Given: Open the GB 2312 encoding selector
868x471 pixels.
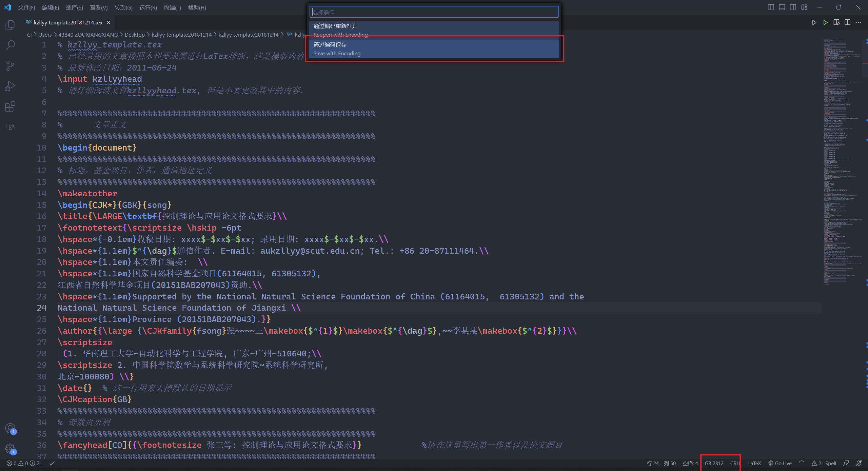Looking at the screenshot, I should 714,463.
